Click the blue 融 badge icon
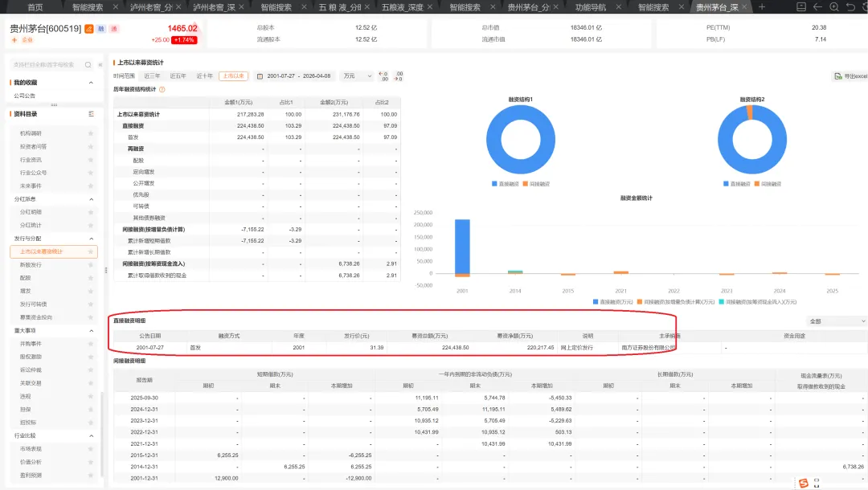Viewport: 868px width, 490px height. coord(101,29)
